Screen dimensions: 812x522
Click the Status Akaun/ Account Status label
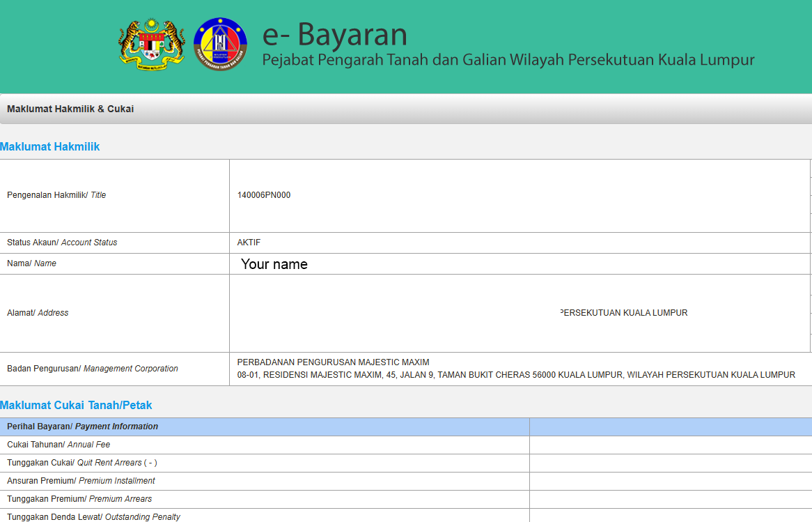[62, 242]
